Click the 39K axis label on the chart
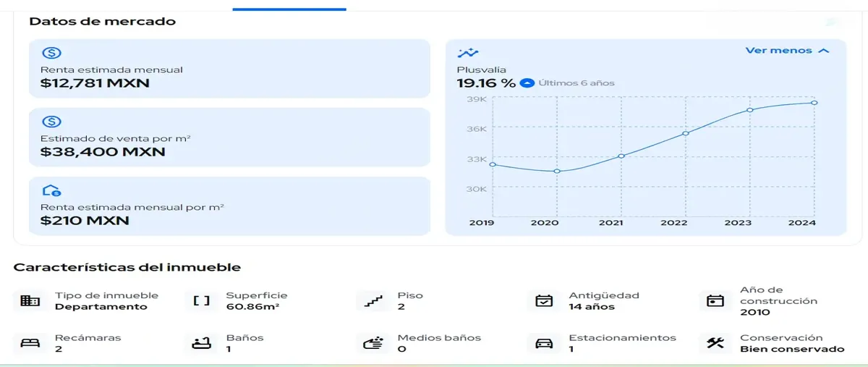Viewport: 868px width, 367px height. tap(477, 99)
